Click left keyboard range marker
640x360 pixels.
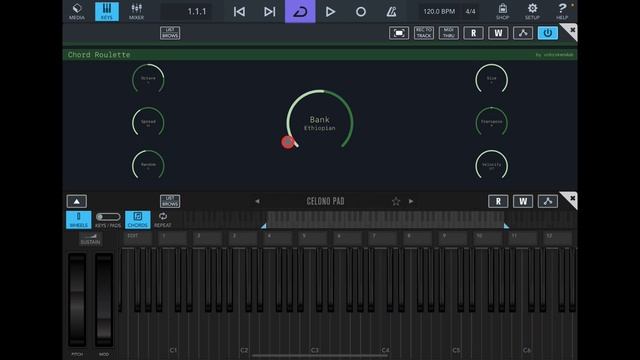[x=264, y=225]
